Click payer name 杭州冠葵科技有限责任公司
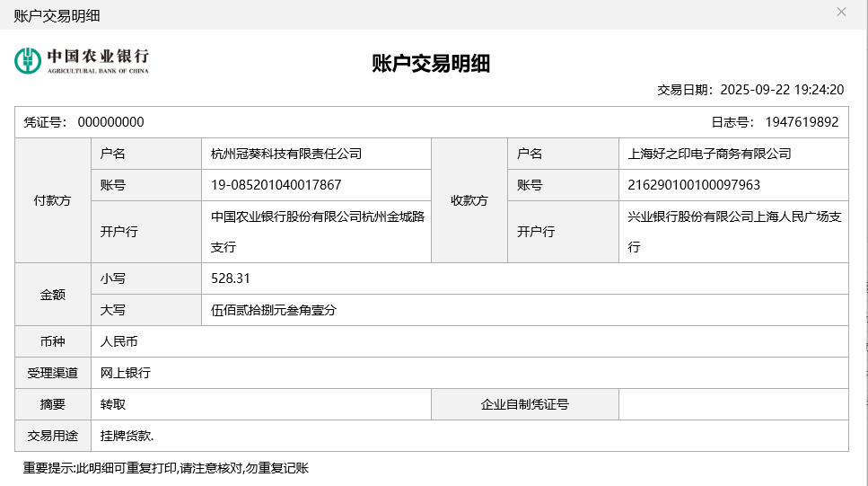The width and height of the screenshot is (868, 486). [x=285, y=154]
